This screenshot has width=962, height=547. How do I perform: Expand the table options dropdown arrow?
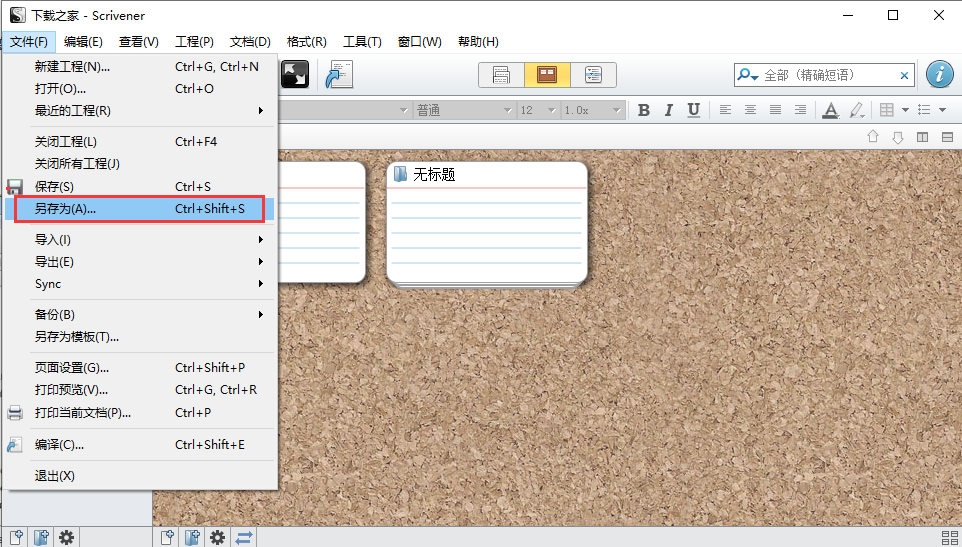[905, 111]
